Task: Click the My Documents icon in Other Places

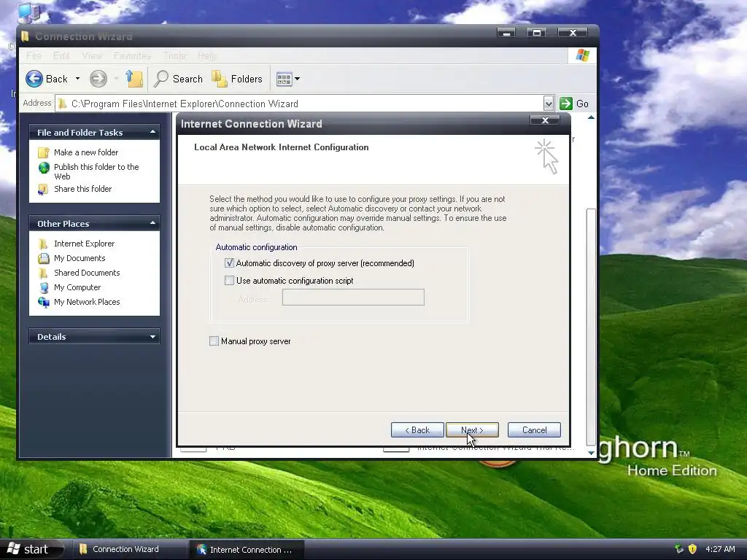Action: (43, 259)
